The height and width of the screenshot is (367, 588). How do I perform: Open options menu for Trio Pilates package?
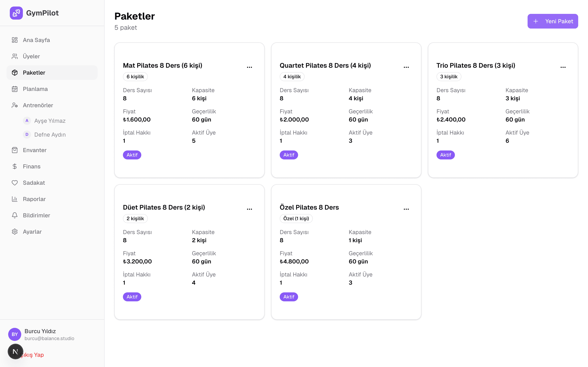pyautogui.click(x=563, y=67)
